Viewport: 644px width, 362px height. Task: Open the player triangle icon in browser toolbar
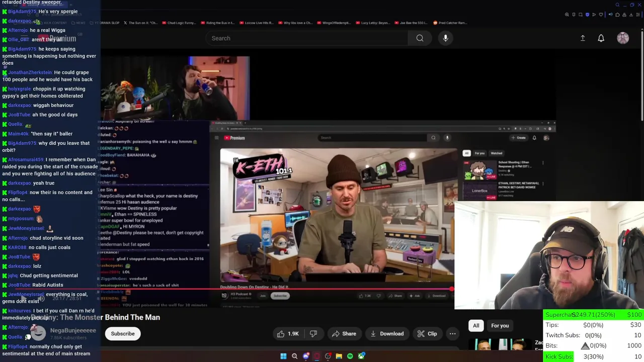pos(594,15)
